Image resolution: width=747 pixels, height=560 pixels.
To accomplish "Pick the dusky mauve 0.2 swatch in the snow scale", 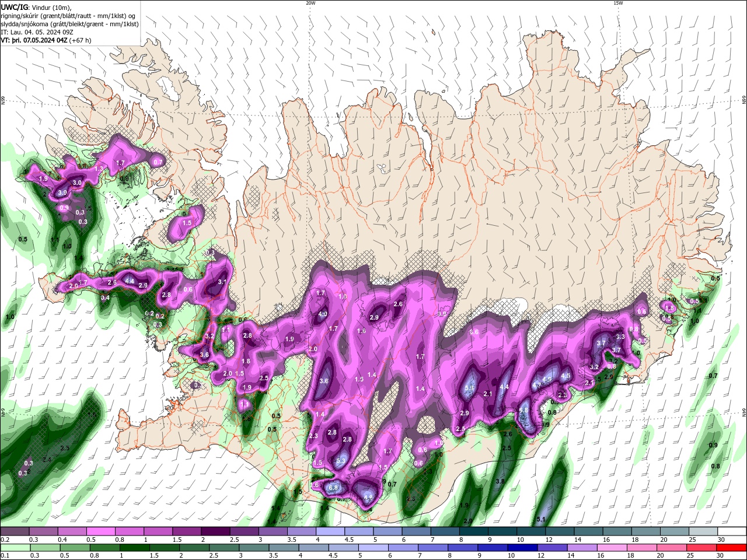I will pos(15,531).
